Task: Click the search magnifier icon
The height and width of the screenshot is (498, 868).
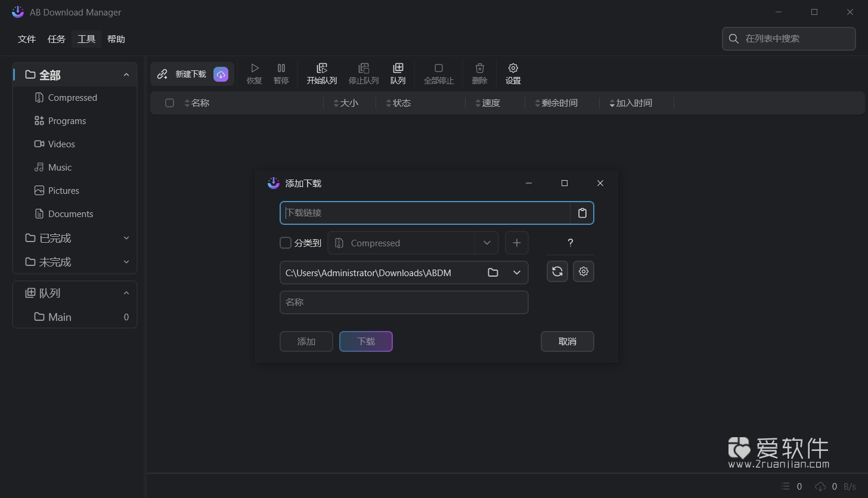Action: coord(733,39)
